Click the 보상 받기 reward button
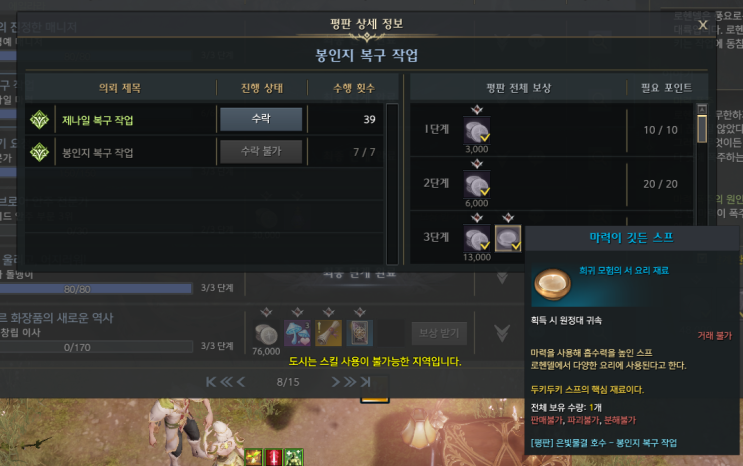The height and width of the screenshot is (466, 743). coord(439,333)
